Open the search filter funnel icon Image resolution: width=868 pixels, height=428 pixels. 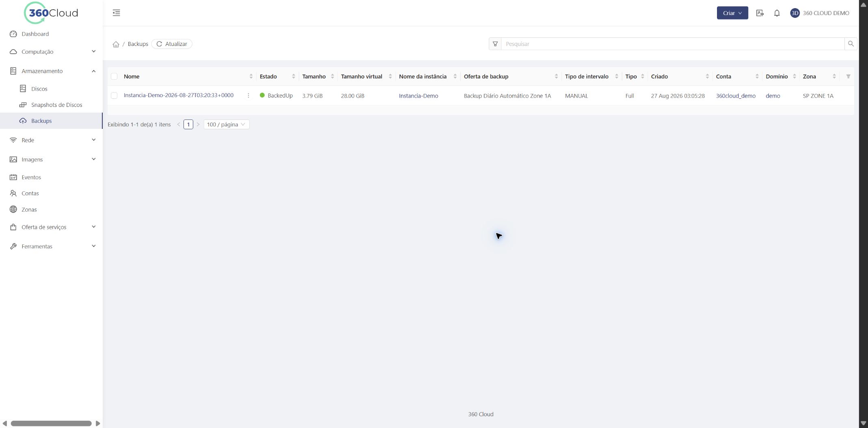[x=495, y=44]
